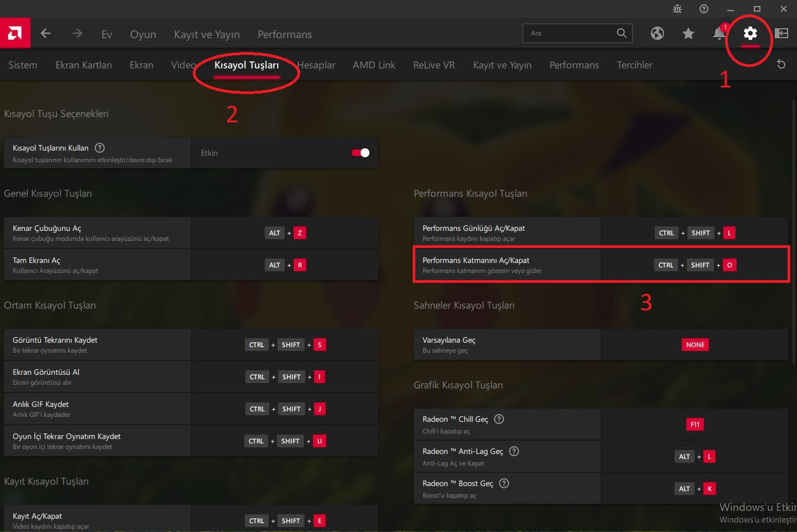Toggle the sidebar panel icon
The image size is (797, 532).
click(781, 33)
